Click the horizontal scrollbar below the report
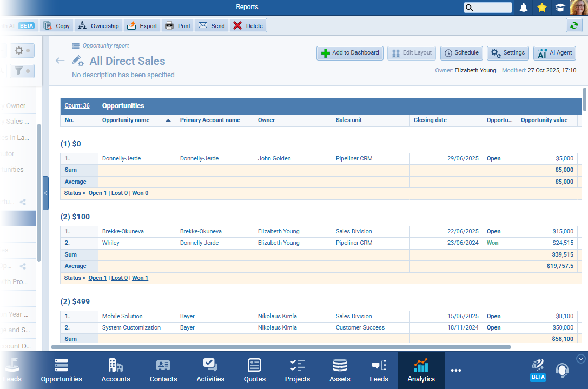 coord(281,347)
